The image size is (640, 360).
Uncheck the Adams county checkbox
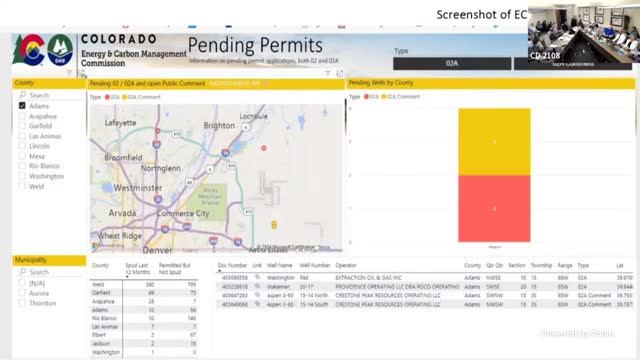click(x=22, y=106)
